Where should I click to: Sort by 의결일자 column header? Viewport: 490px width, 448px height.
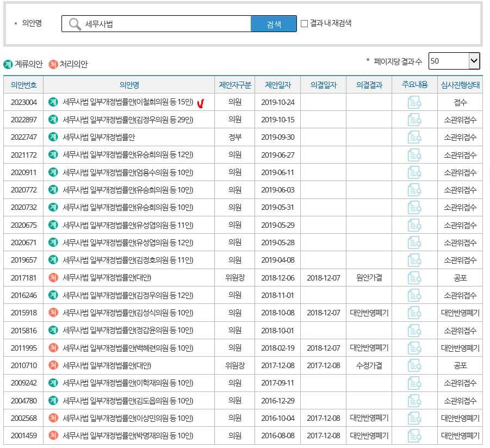[x=324, y=85]
